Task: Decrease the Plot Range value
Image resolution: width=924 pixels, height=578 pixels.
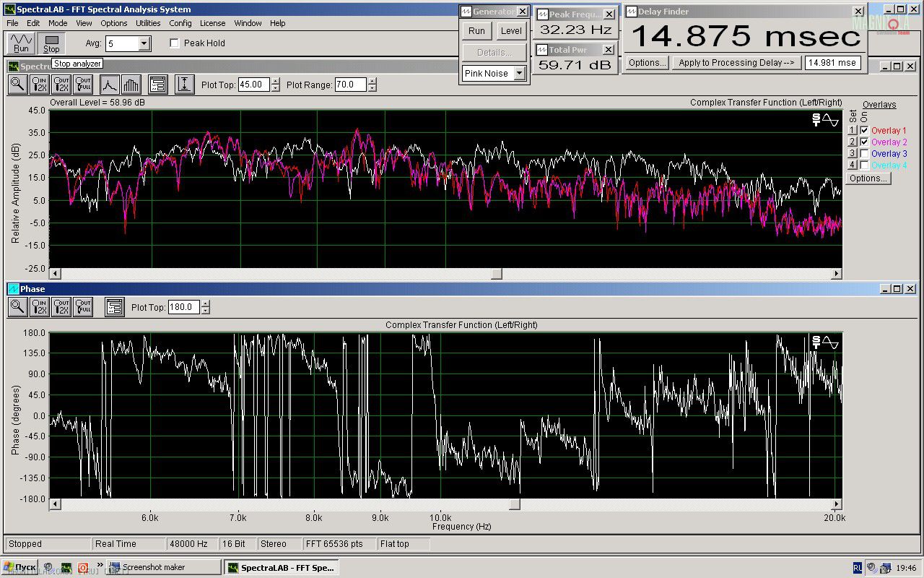Action: [372, 88]
